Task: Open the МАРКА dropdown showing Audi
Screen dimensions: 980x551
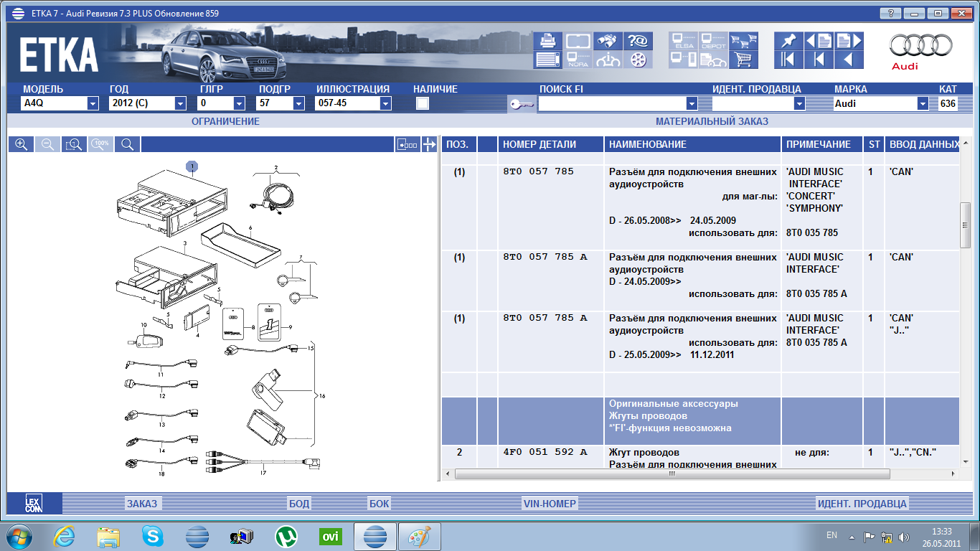Action: (923, 103)
